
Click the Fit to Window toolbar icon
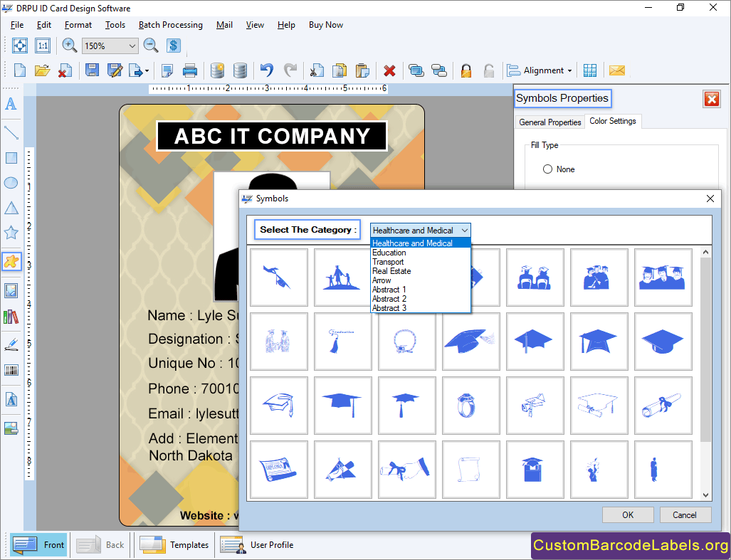click(x=20, y=46)
